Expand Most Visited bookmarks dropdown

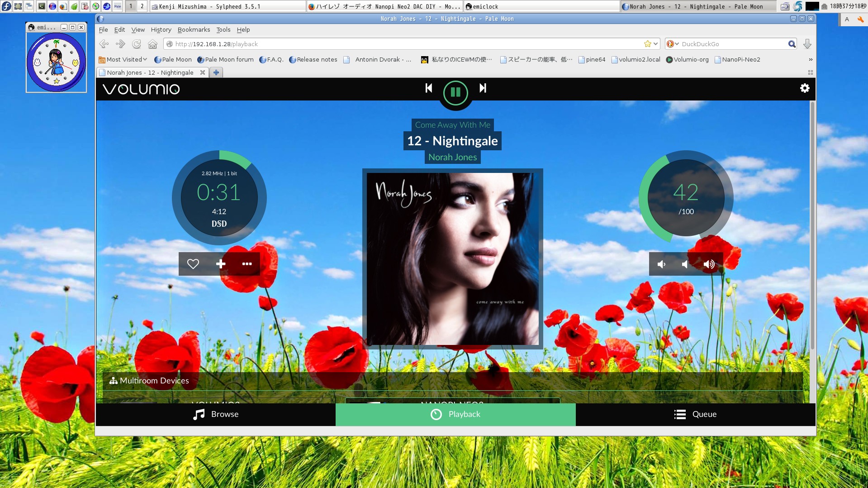pyautogui.click(x=123, y=59)
